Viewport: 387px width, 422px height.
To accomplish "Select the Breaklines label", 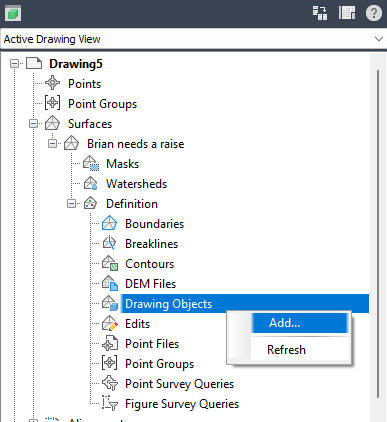I will 151,244.
